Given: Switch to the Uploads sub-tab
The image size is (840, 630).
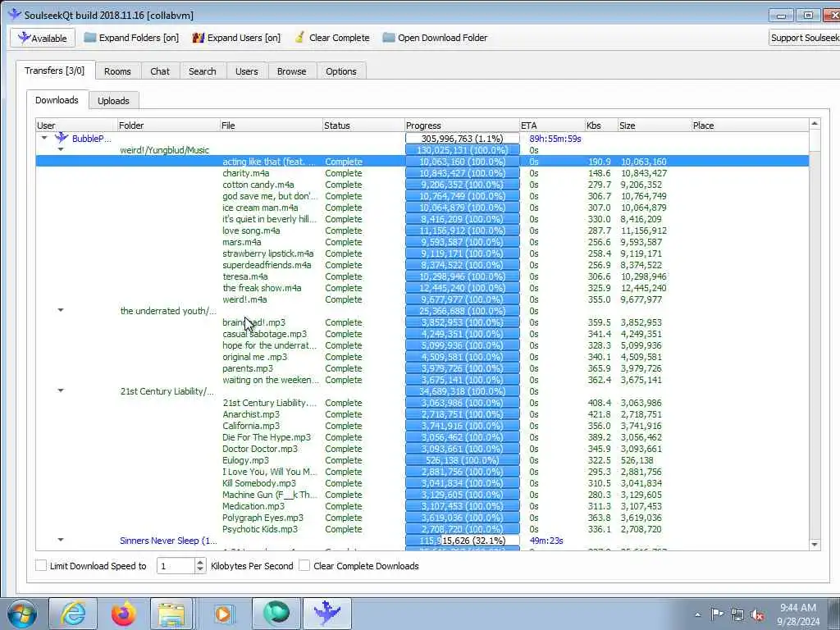Looking at the screenshot, I should point(113,101).
